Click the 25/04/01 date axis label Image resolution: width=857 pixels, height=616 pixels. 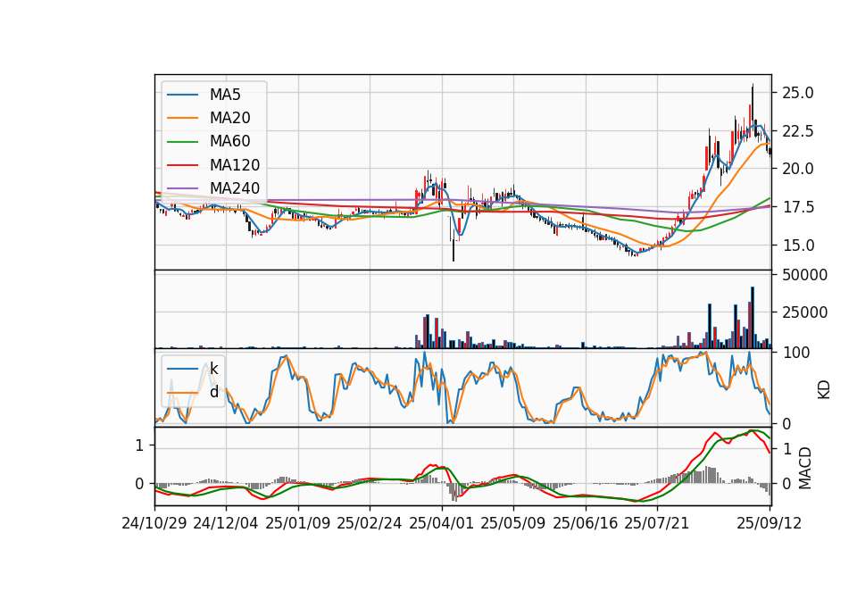441,523
